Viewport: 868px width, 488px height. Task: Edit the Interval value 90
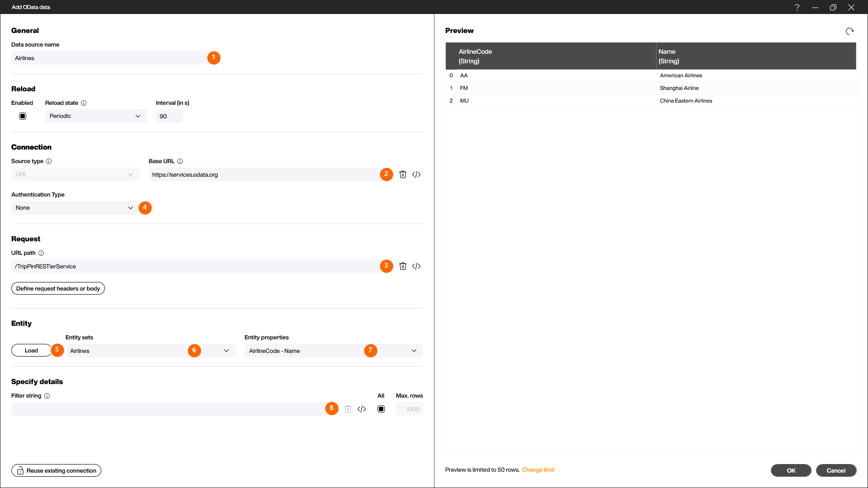tap(170, 116)
